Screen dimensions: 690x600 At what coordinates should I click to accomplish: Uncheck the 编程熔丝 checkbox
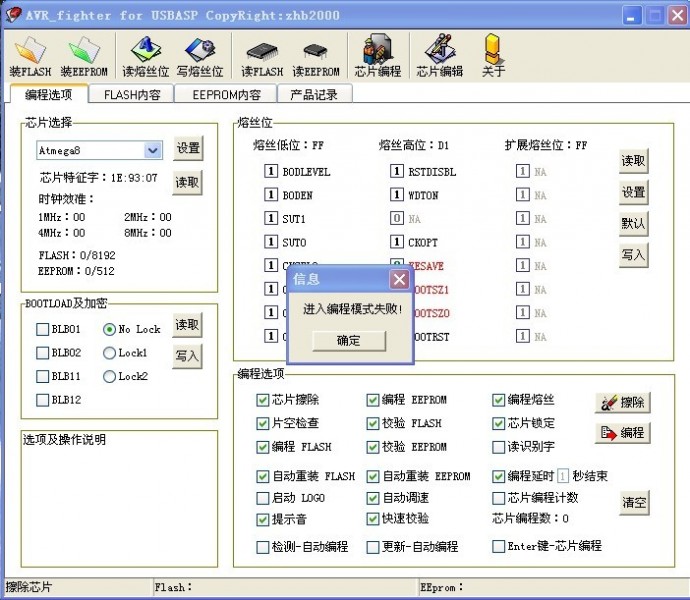point(499,400)
